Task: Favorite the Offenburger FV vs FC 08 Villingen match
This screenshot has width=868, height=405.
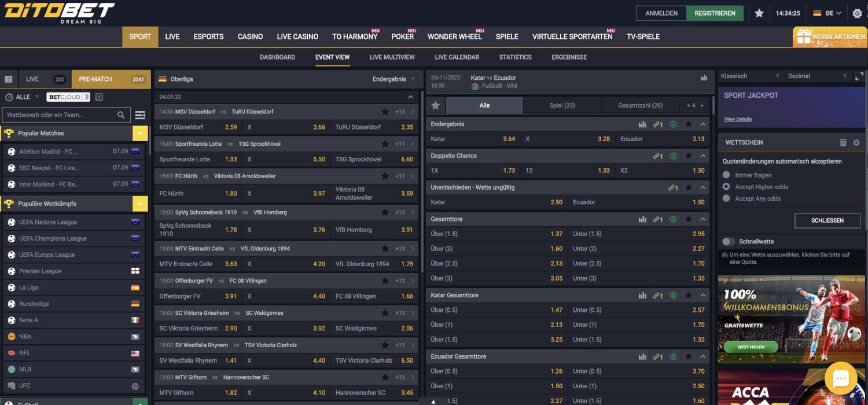Action: 385,281
